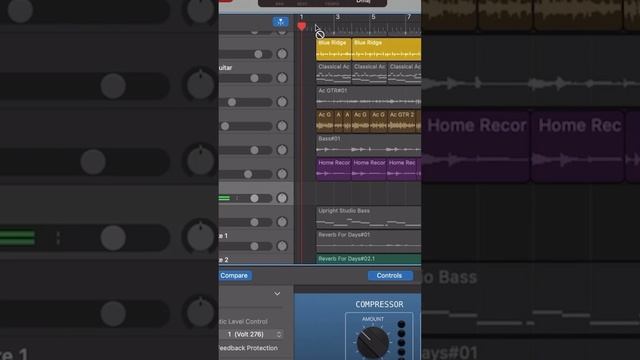Click bar 3 on the timeline ruler
Viewport: 640px width, 360px height.
coord(338,17)
